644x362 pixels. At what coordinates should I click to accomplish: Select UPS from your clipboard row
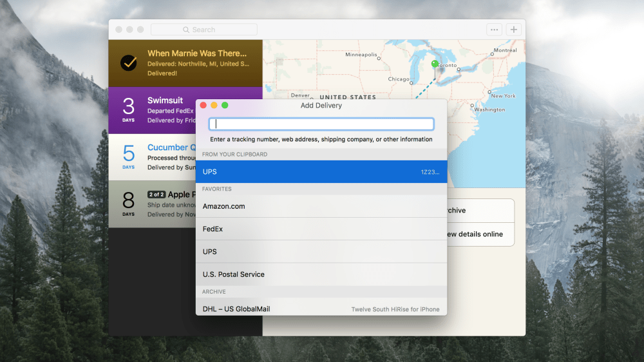pos(321,172)
